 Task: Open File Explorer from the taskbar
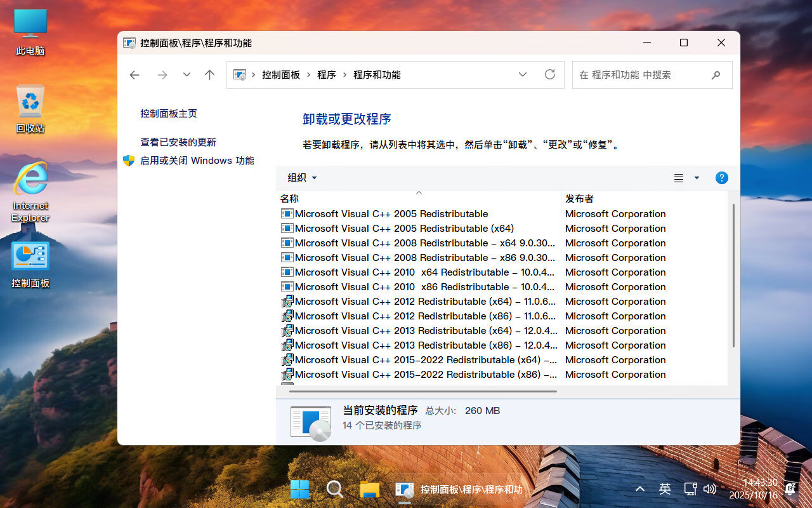(x=369, y=489)
